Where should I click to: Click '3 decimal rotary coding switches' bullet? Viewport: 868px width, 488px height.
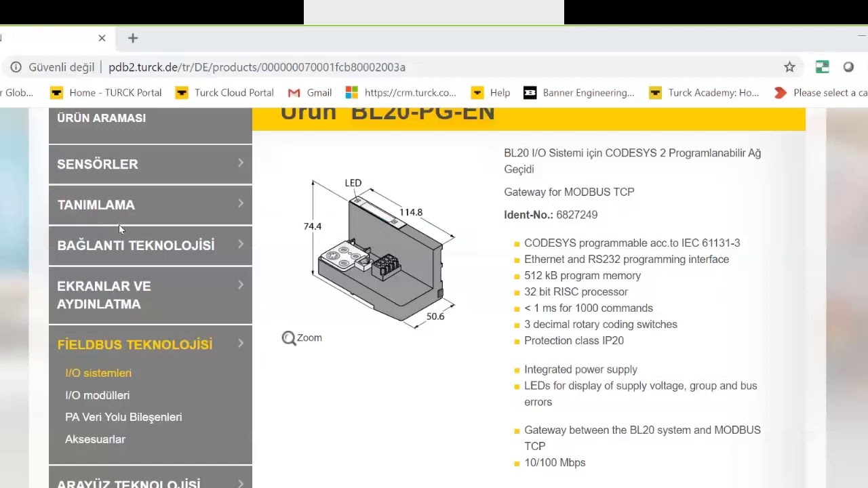pos(601,325)
